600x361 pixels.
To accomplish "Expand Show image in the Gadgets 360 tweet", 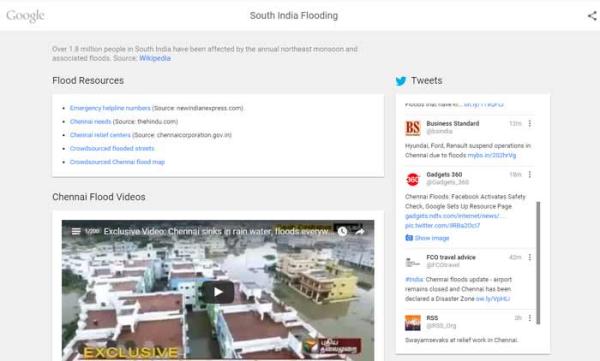I will click(x=427, y=238).
